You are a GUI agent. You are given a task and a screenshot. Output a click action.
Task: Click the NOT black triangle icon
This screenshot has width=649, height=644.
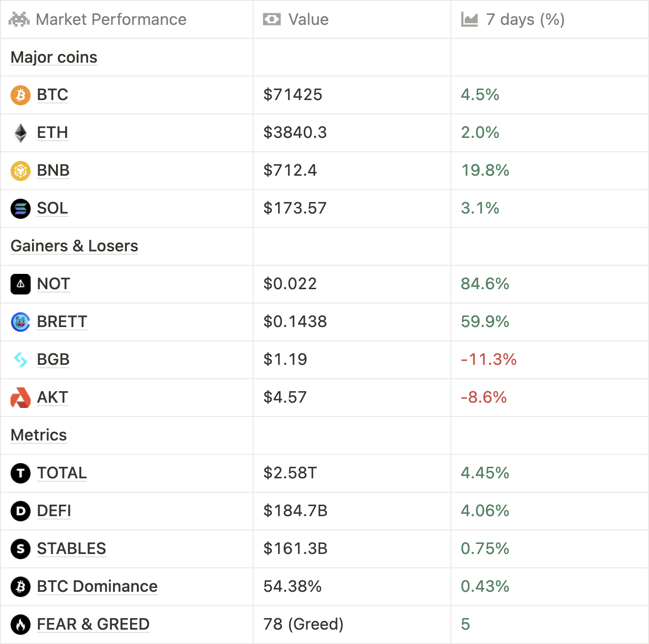point(21,284)
